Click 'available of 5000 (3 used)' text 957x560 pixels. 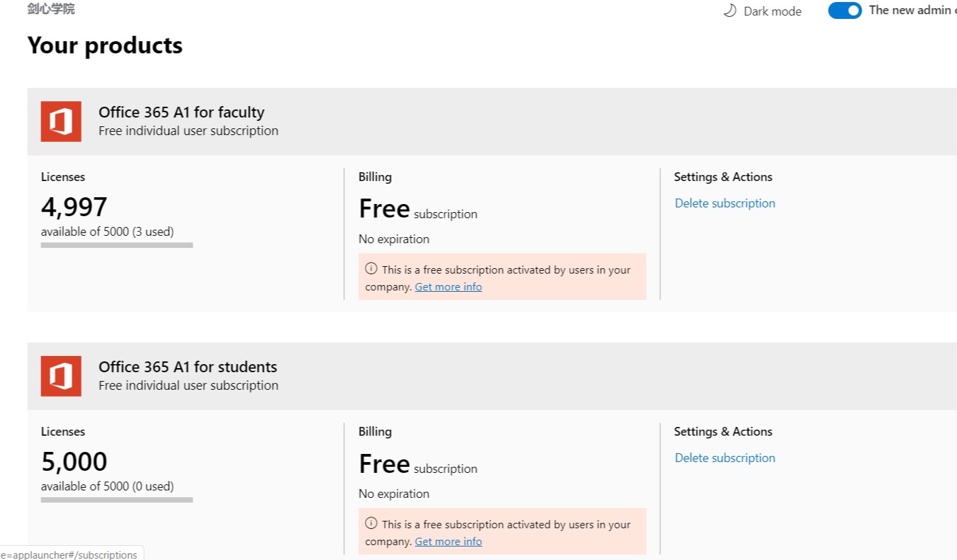click(x=107, y=232)
